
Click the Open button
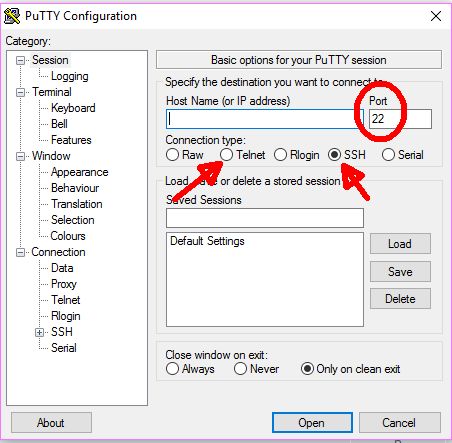point(312,423)
